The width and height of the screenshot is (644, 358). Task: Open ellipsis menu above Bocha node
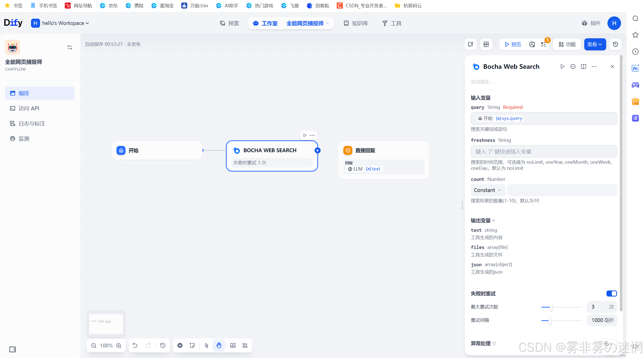(x=312, y=135)
